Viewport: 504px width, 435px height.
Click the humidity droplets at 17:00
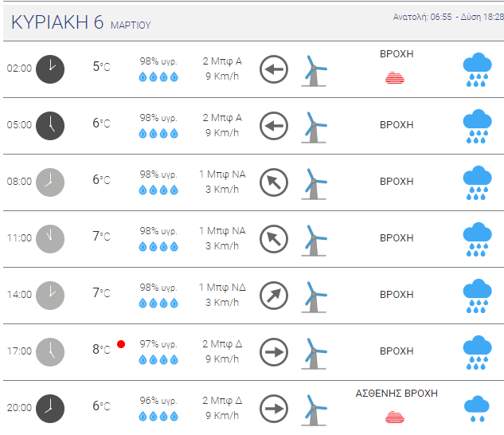coord(158,359)
